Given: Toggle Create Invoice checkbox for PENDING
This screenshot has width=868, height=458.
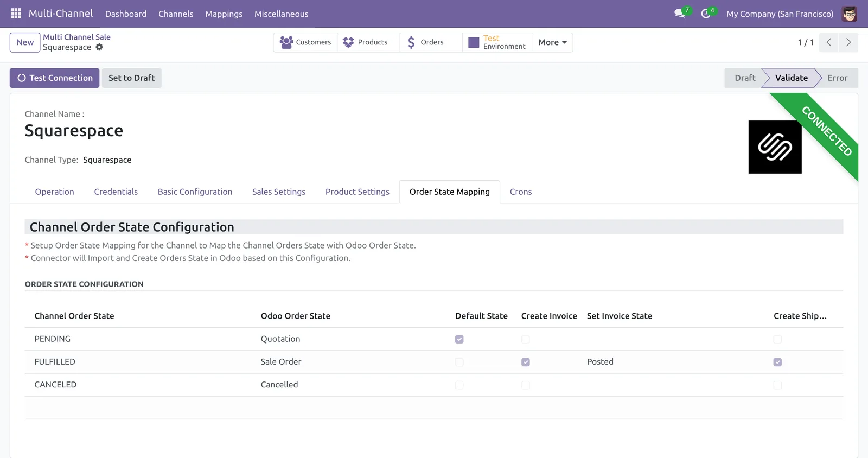Looking at the screenshot, I should (x=526, y=339).
